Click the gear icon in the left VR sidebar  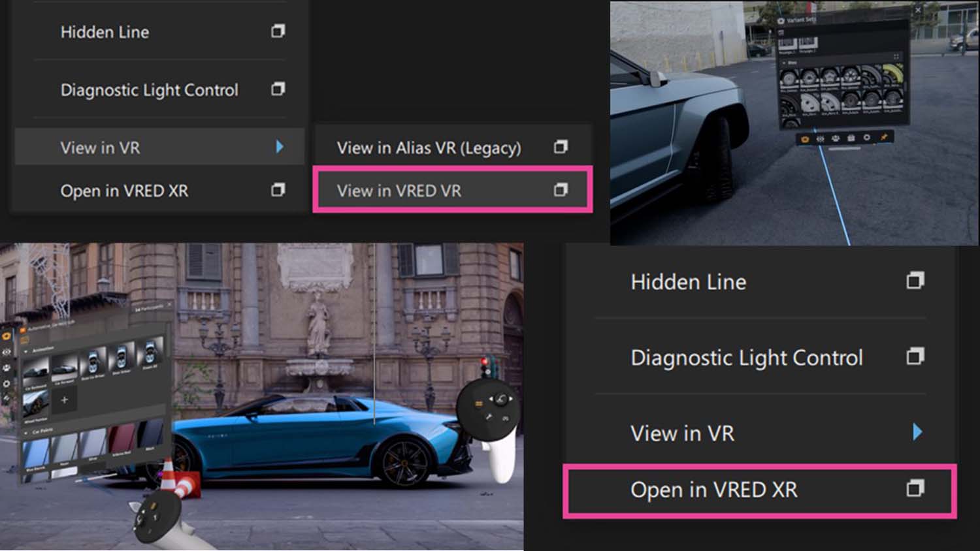coord(6,384)
